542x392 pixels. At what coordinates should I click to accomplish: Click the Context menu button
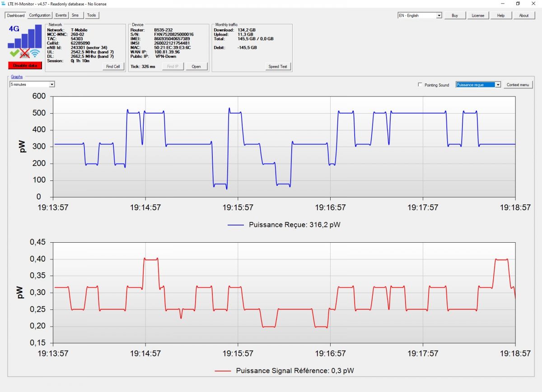click(518, 84)
